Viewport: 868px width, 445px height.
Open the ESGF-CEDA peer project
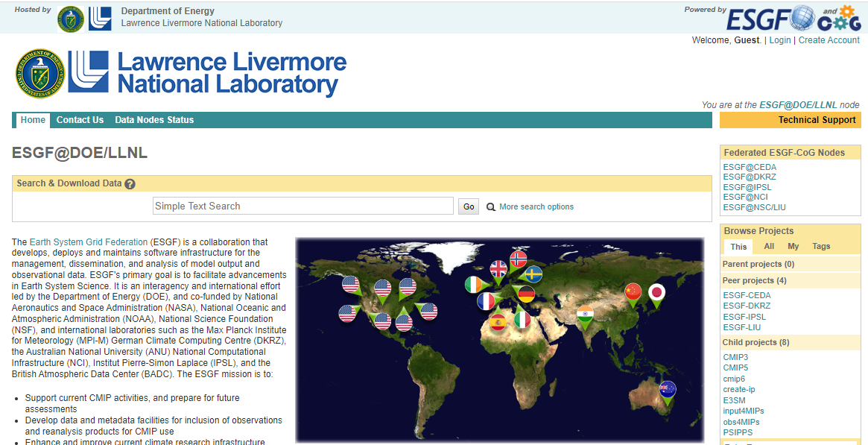747,296
